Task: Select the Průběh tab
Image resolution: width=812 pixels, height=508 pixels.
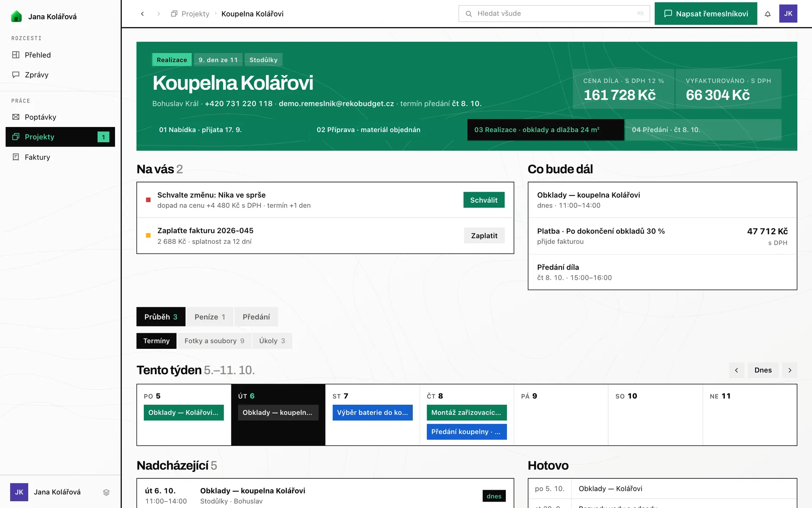Action: 161,317
